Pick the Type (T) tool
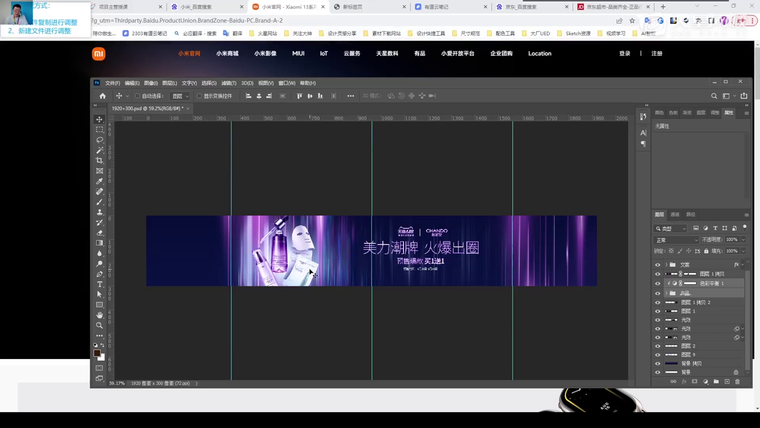The width and height of the screenshot is (760, 428). click(x=100, y=284)
